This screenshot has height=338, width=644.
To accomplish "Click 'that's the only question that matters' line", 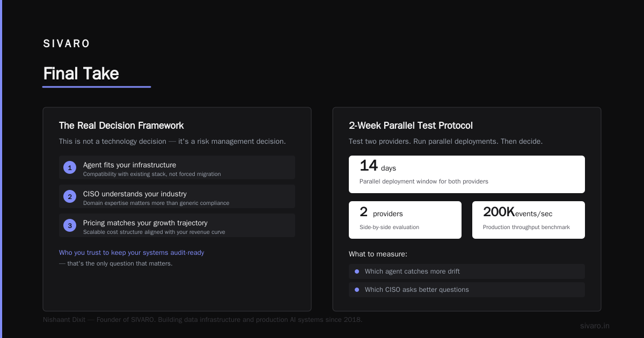I will pyautogui.click(x=115, y=263).
